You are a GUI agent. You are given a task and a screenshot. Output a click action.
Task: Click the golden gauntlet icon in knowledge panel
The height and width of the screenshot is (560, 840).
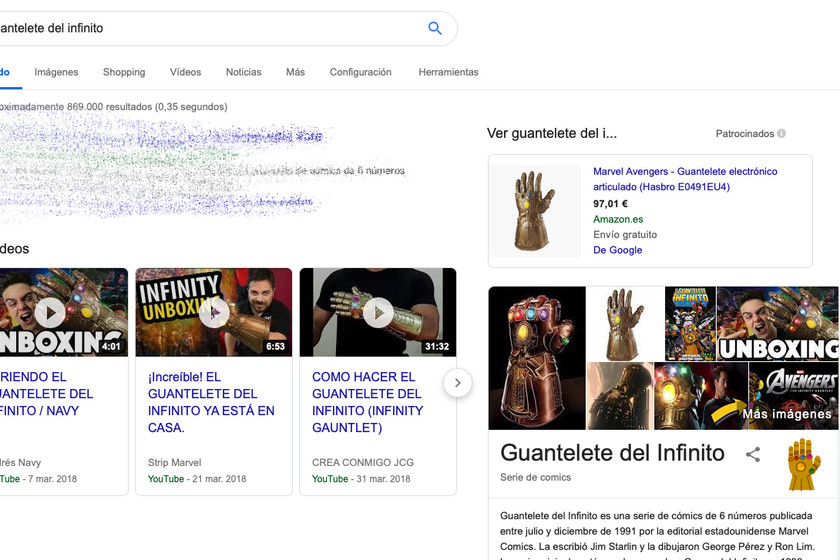pyautogui.click(x=804, y=465)
